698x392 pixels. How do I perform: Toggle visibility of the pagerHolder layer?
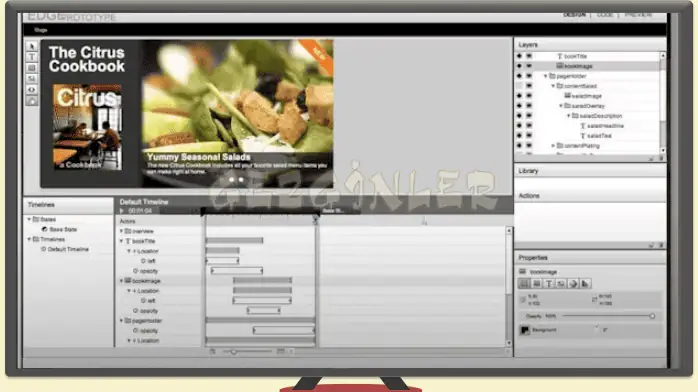click(x=519, y=76)
